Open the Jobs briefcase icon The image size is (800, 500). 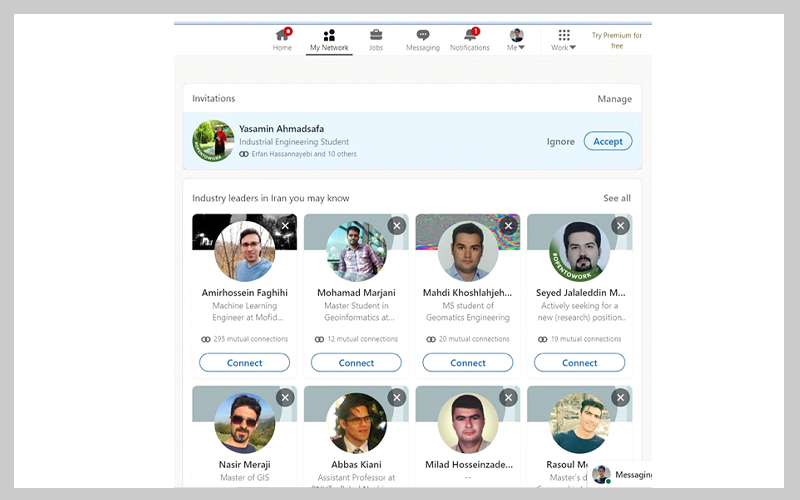pos(376,36)
